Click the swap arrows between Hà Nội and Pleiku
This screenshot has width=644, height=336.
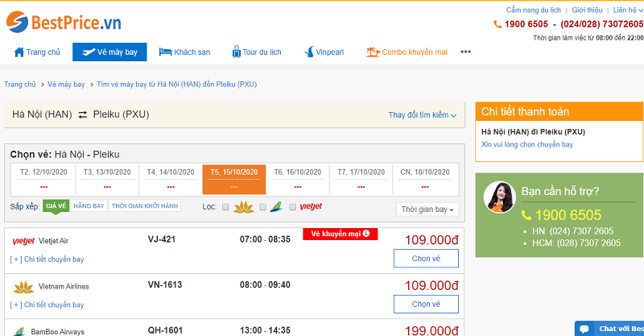point(83,114)
